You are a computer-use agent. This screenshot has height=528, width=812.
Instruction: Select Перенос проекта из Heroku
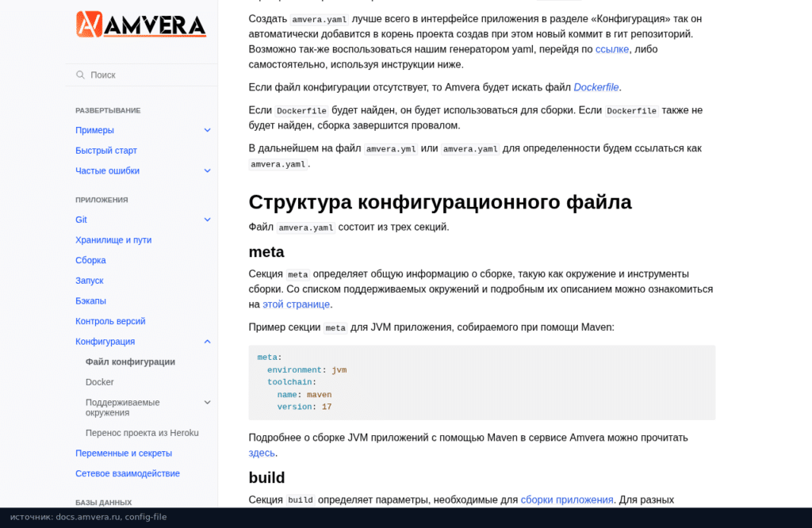tap(142, 433)
